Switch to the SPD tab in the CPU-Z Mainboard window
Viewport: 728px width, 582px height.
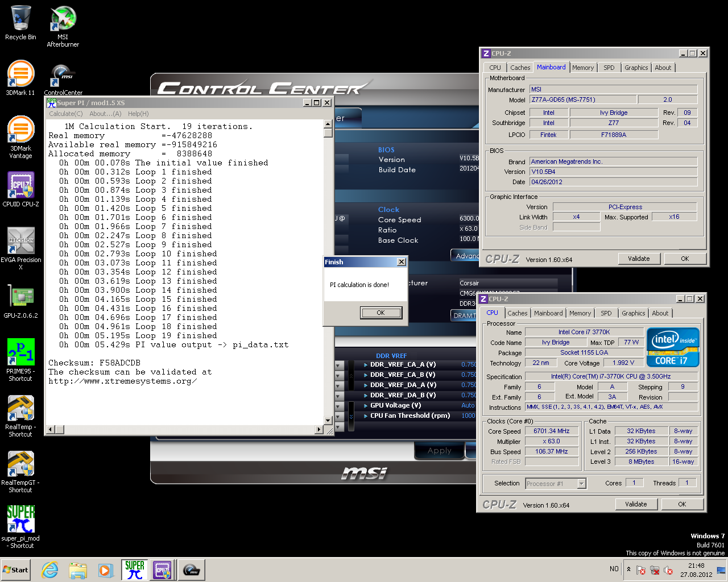[609, 68]
